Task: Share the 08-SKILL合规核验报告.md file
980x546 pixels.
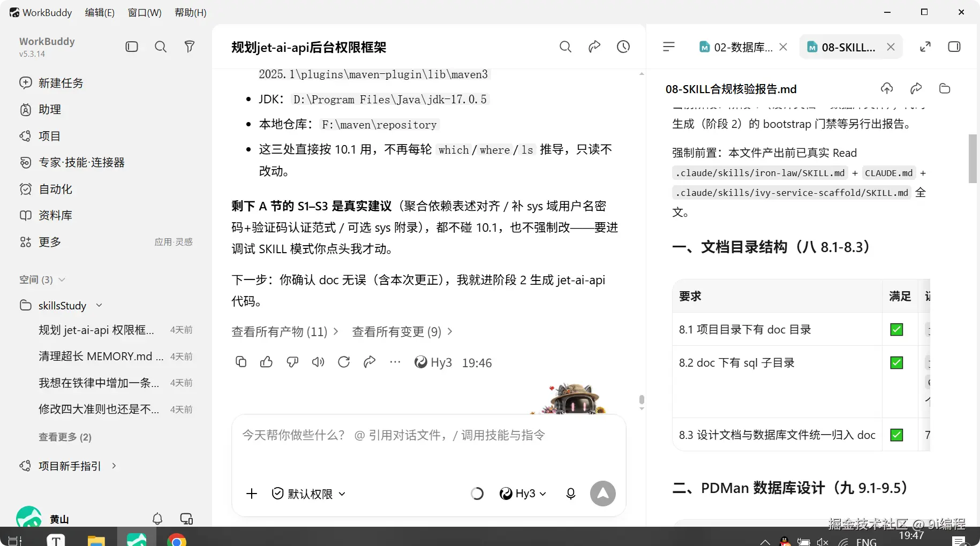Action: click(x=916, y=88)
